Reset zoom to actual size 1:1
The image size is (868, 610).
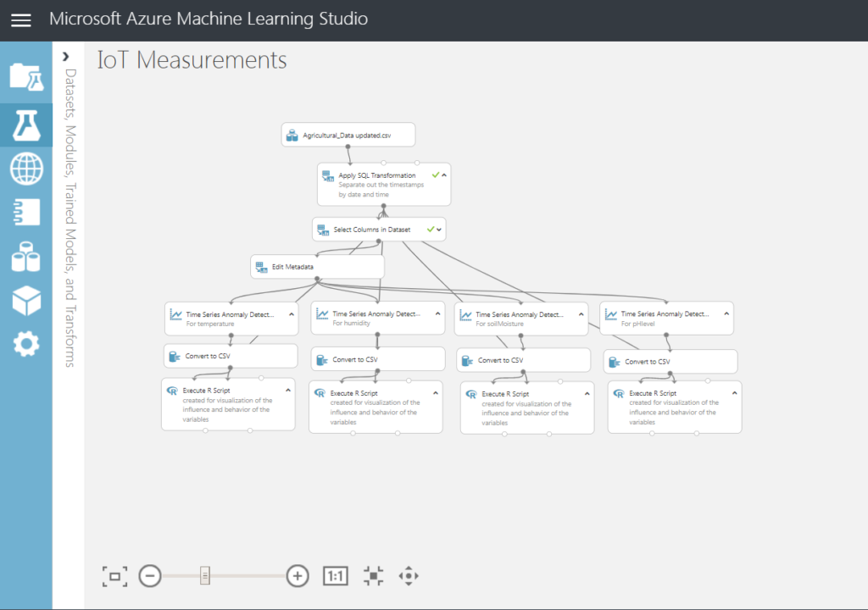click(336, 576)
